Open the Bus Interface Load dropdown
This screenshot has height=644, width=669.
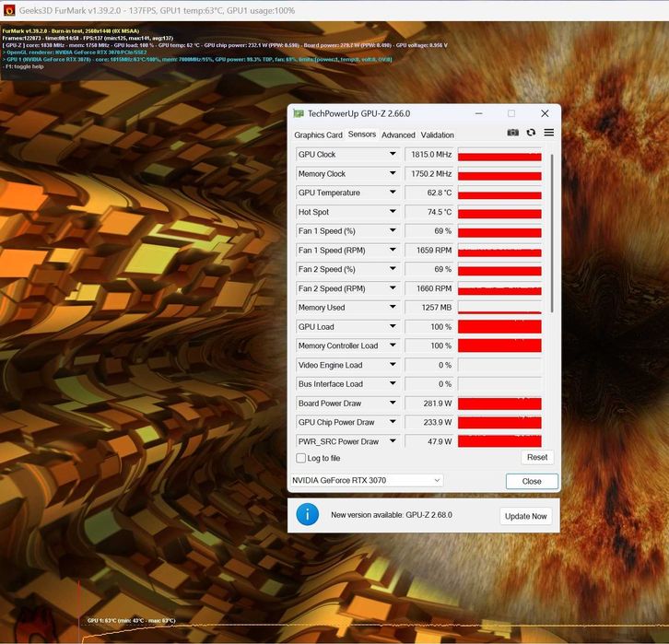pos(393,384)
